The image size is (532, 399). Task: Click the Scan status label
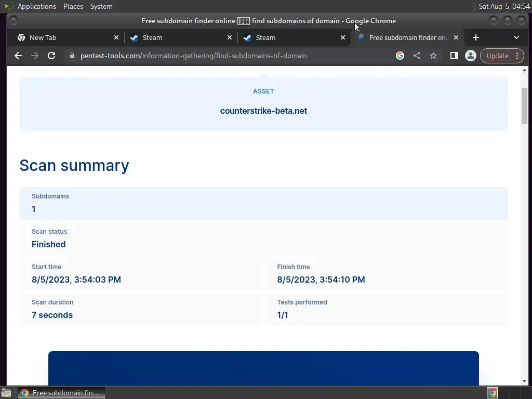(49, 231)
